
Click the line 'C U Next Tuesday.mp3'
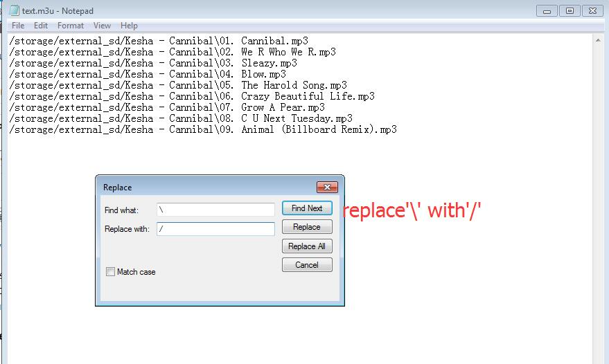tap(181, 118)
